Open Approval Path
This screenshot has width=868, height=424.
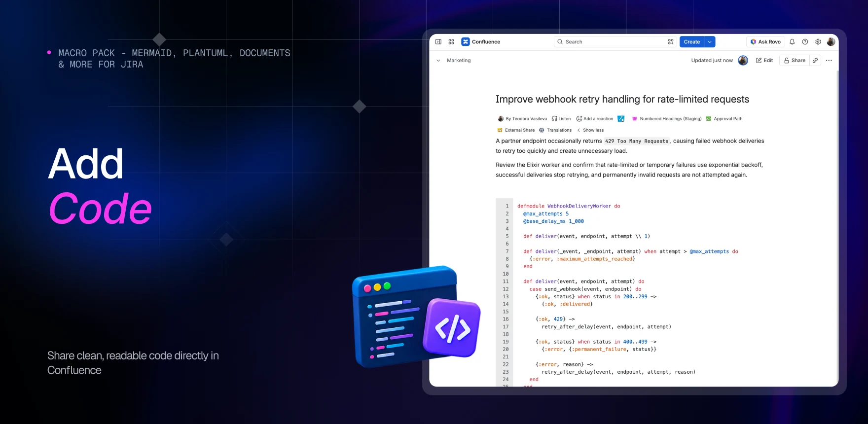point(724,119)
